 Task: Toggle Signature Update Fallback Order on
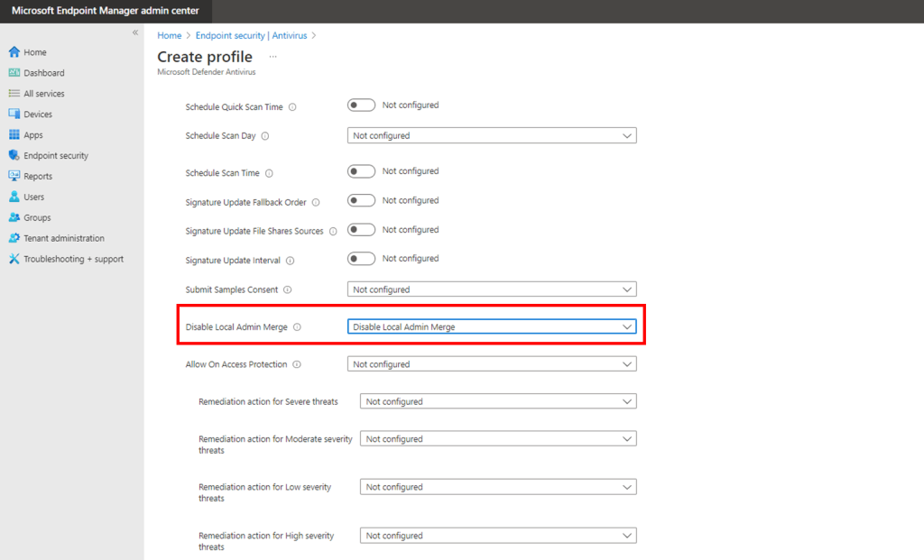[x=361, y=200]
